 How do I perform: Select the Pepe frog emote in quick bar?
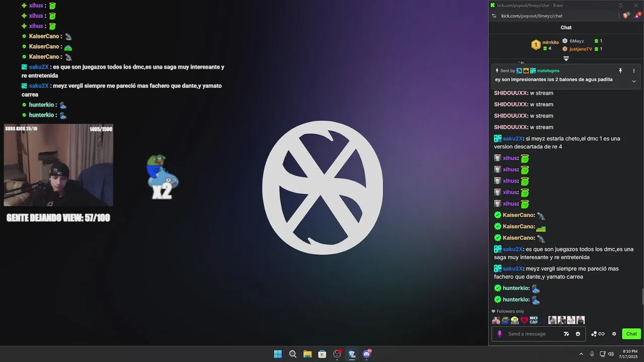pos(505,320)
